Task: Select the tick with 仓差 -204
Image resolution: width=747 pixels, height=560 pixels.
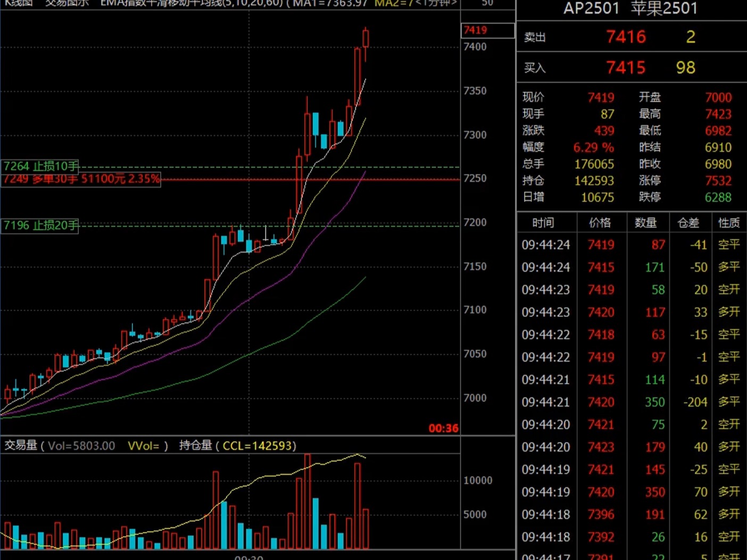Action: click(631, 402)
